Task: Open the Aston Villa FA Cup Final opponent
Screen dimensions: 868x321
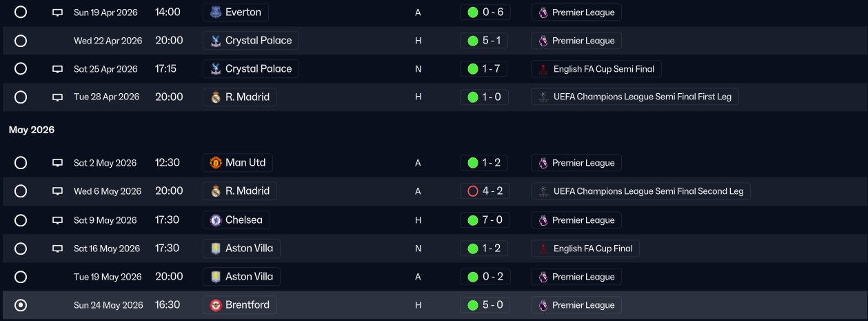Action: point(241,249)
